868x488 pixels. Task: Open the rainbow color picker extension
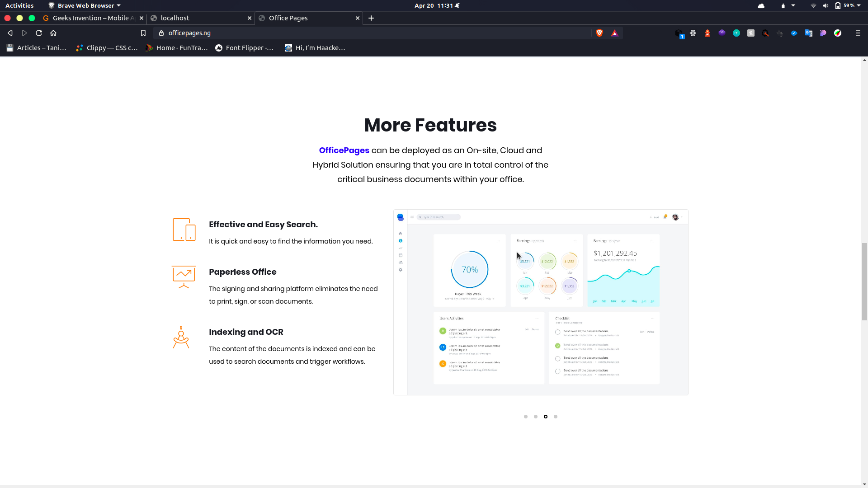[838, 33]
